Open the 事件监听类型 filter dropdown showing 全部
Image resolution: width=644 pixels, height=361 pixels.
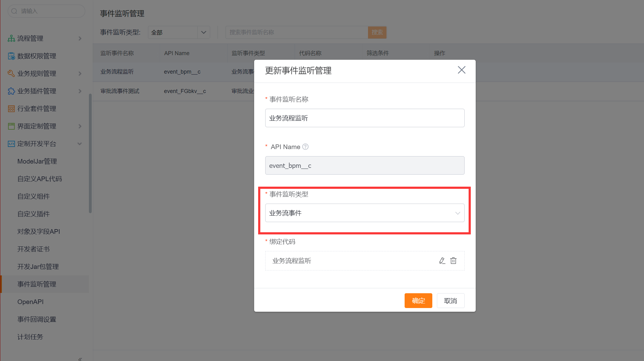(179, 32)
